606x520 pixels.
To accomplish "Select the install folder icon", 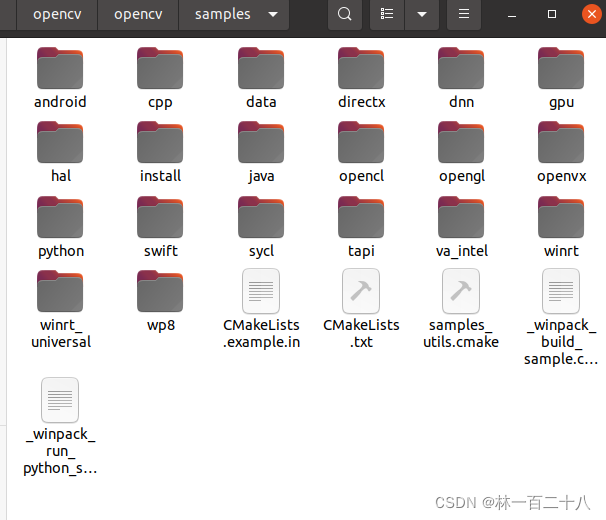I will click(x=160, y=142).
